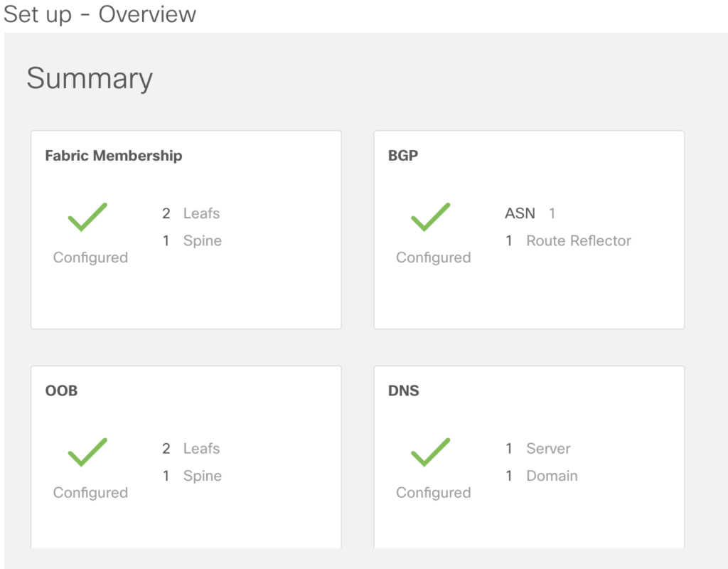Open the BGP card title

[x=403, y=156]
